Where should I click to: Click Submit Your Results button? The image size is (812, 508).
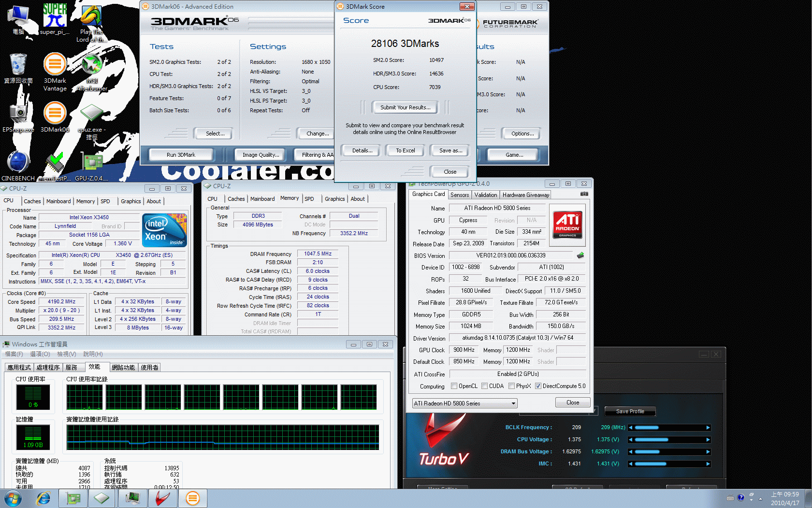[x=405, y=107]
